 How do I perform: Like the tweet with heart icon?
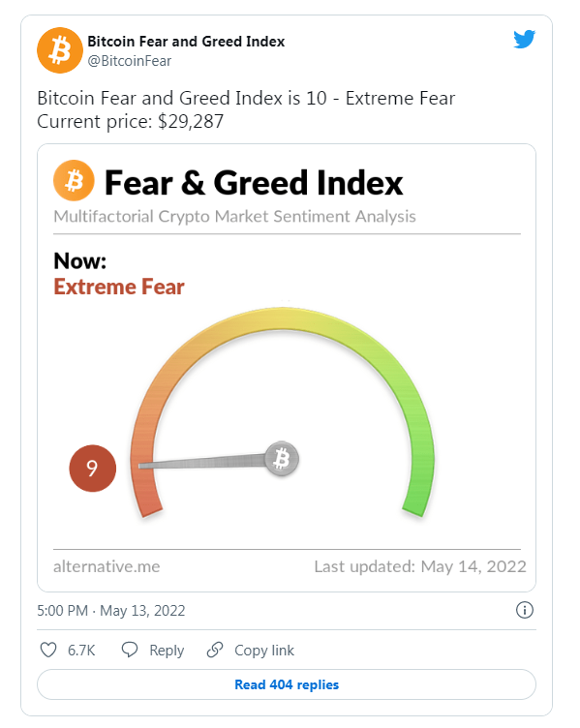48,650
